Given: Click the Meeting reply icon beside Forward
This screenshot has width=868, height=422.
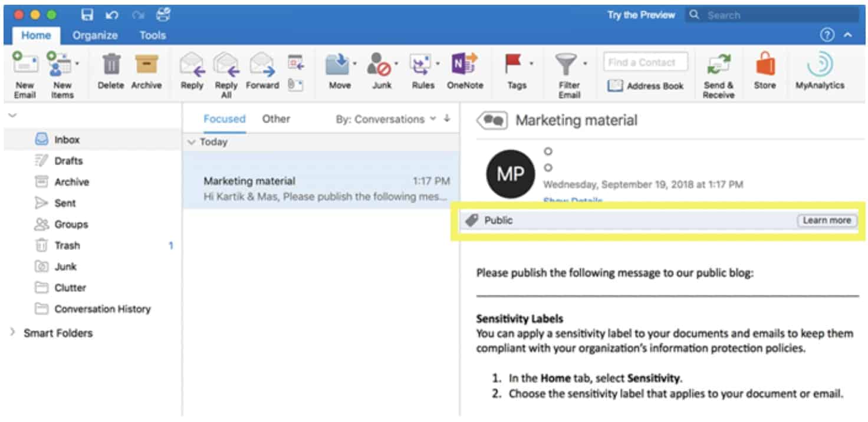Looking at the screenshot, I should [x=295, y=61].
